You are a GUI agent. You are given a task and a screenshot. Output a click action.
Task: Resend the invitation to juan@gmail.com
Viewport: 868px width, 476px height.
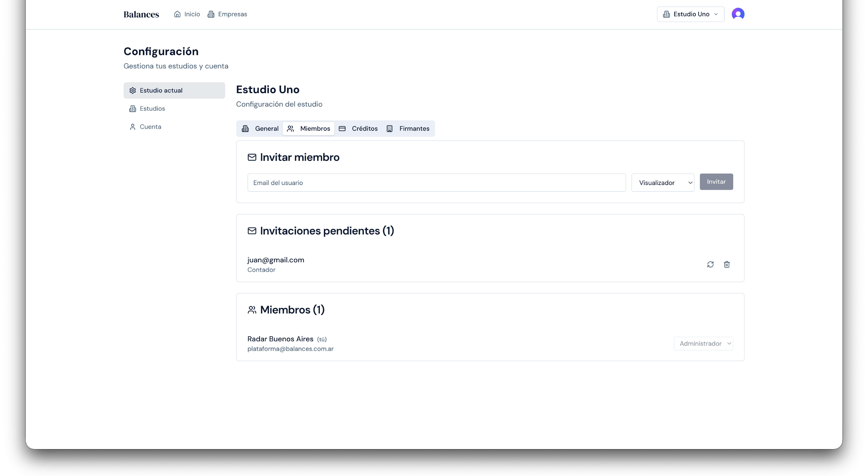pyautogui.click(x=710, y=265)
